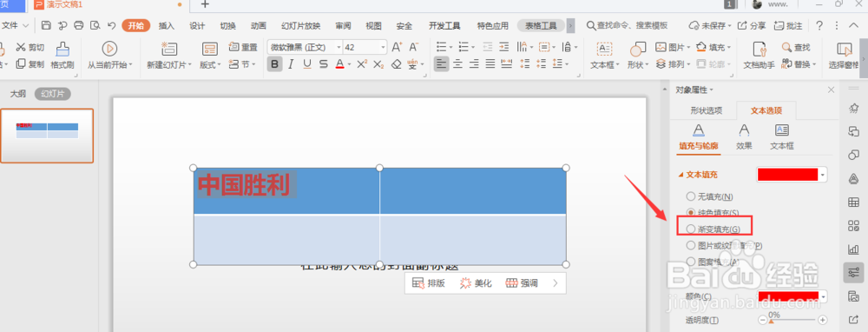Toggle Italic formatting
Screen dimensions: 868x332
pos(291,64)
